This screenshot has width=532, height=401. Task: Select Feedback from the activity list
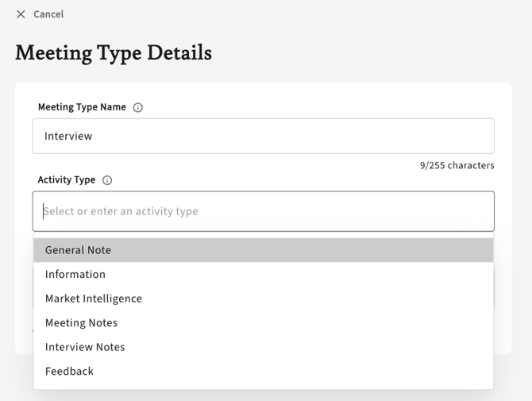click(69, 372)
